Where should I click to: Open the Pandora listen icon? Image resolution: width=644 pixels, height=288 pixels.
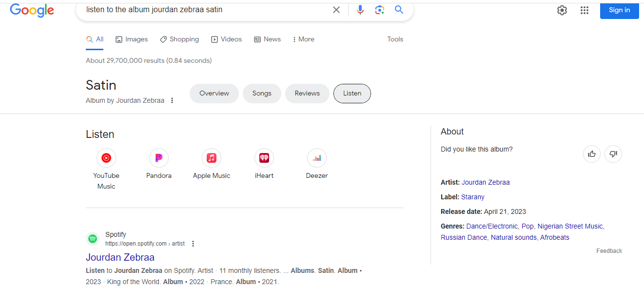pos(159,158)
